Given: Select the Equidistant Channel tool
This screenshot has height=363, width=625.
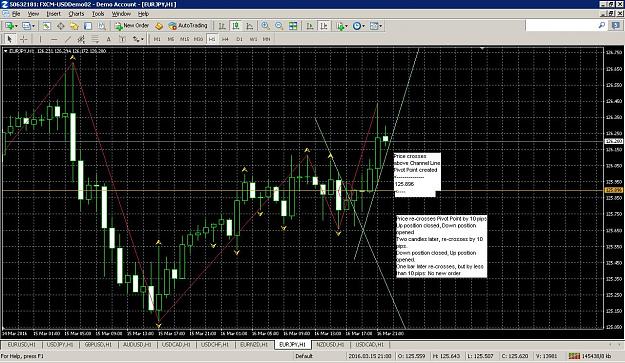Looking at the screenshot, I should [81, 39].
